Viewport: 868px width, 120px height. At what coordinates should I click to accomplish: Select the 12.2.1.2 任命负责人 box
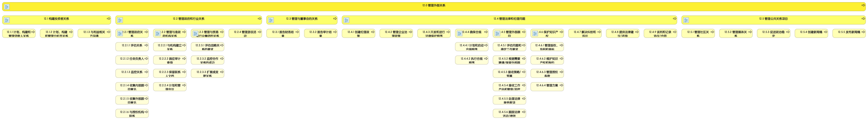(x=132, y=60)
